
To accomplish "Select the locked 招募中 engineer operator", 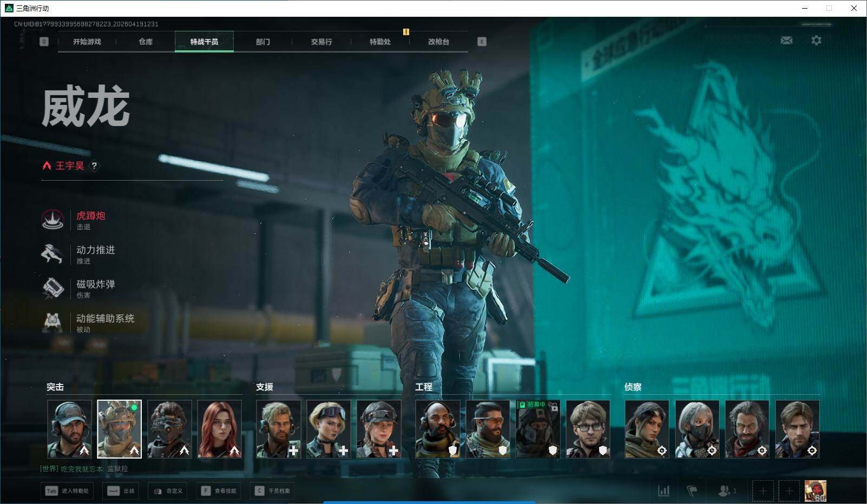I will click(537, 429).
